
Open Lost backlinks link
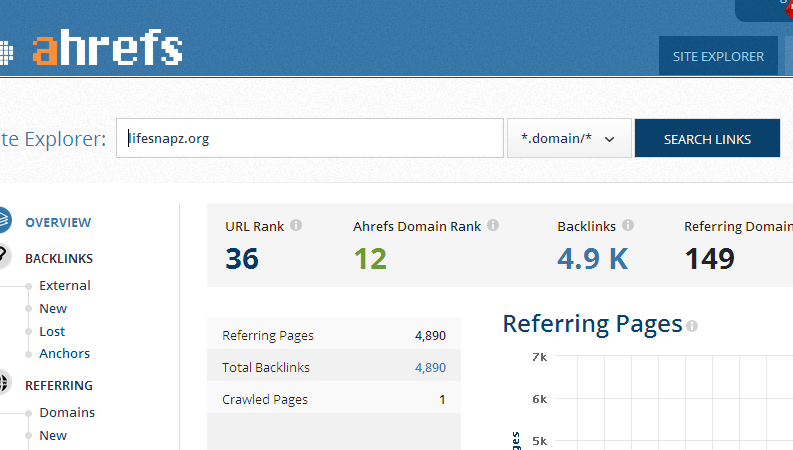click(x=52, y=331)
